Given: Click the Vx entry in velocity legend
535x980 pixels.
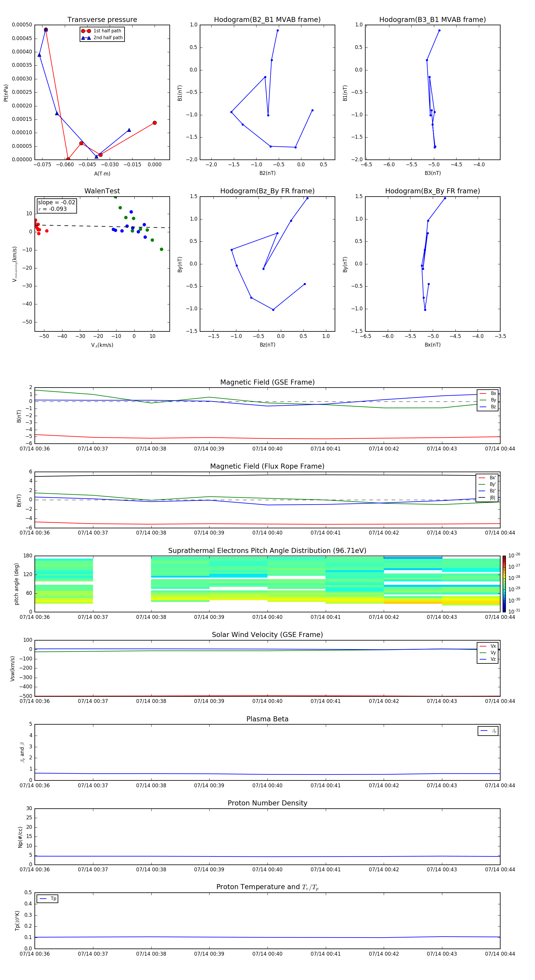Looking at the screenshot, I should pos(488,647).
